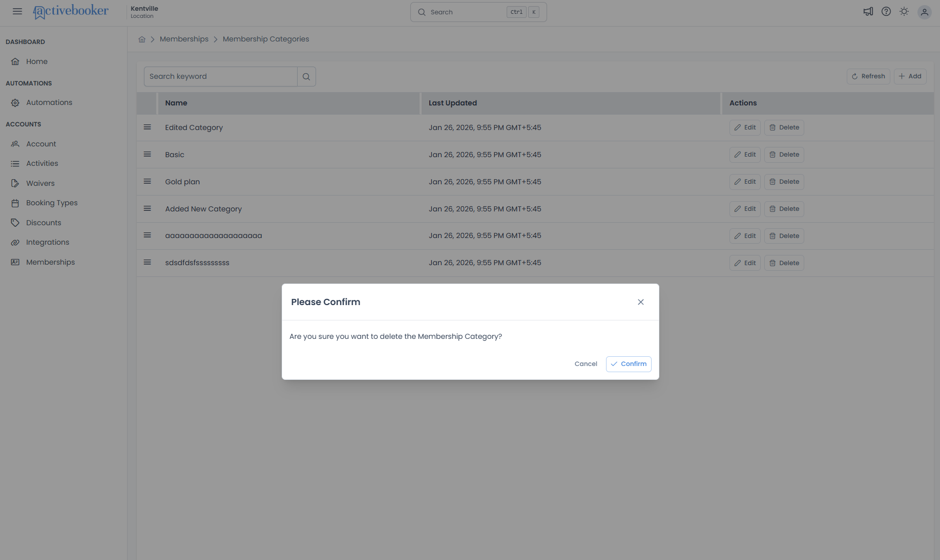Delete the Edited Category row
This screenshot has height=560, width=940.
coord(784,127)
